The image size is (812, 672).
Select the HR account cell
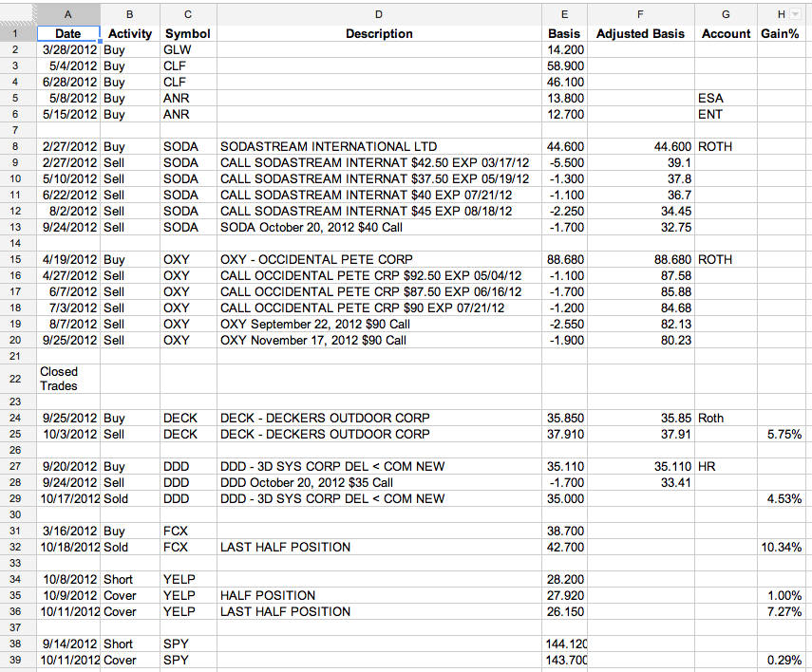[726, 466]
